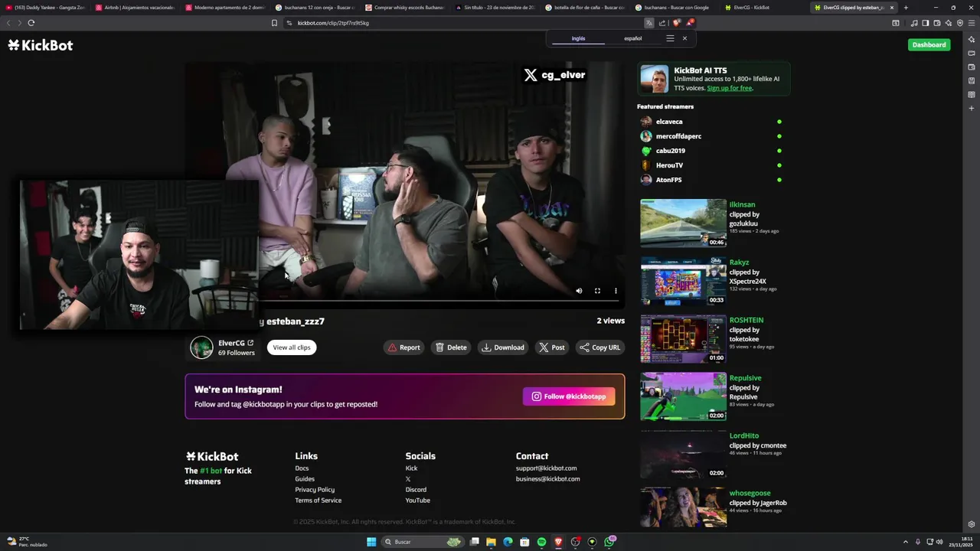Delete this clip
This screenshot has width=980, height=551.
tap(451, 347)
